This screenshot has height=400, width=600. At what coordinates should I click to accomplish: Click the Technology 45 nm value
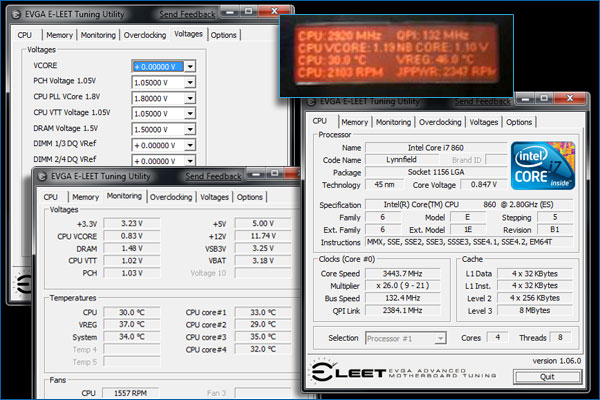385,184
